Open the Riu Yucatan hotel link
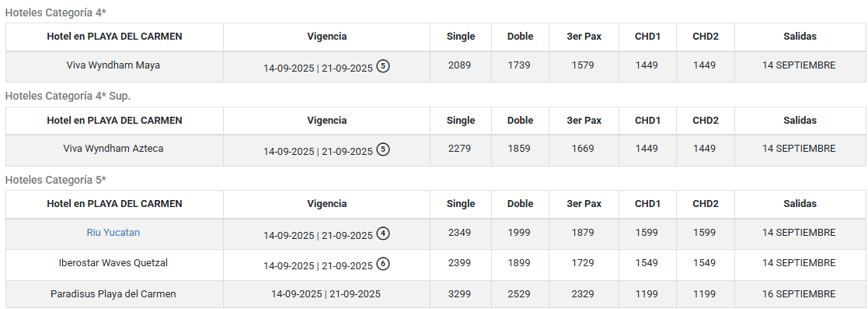The width and height of the screenshot is (868, 309). pyautogui.click(x=113, y=233)
